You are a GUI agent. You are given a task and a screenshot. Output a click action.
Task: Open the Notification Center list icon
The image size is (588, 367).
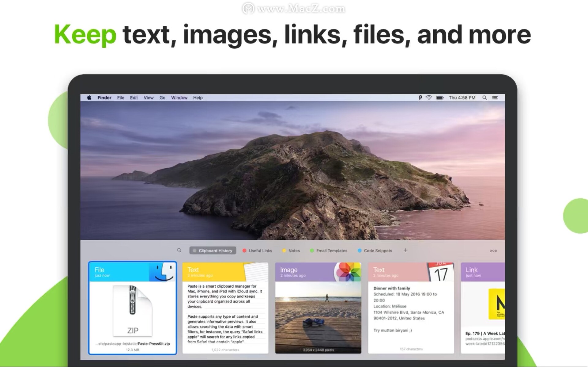[495, 97]
